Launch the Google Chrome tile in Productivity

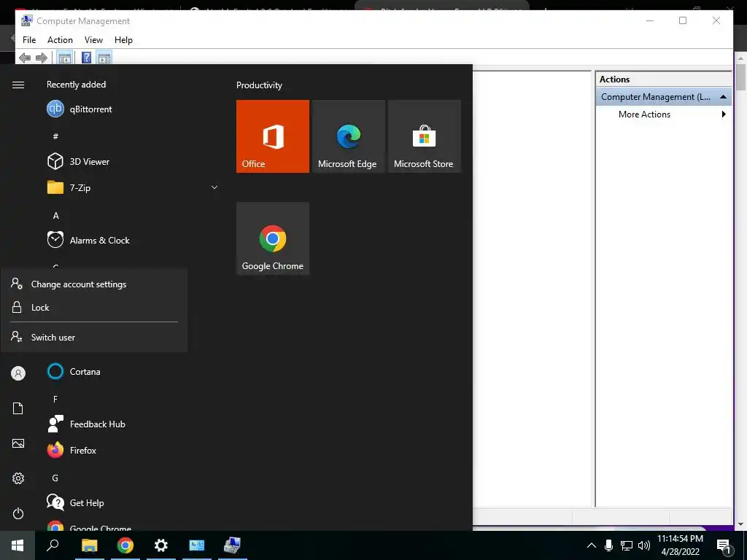coord(273,238)
